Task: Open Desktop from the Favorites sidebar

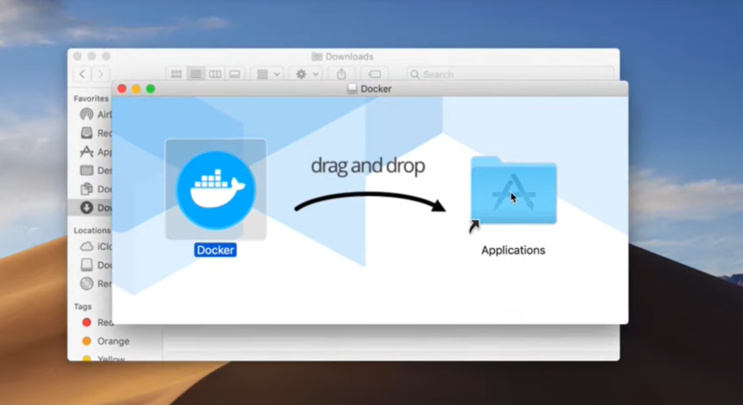Action: point(87,171)
